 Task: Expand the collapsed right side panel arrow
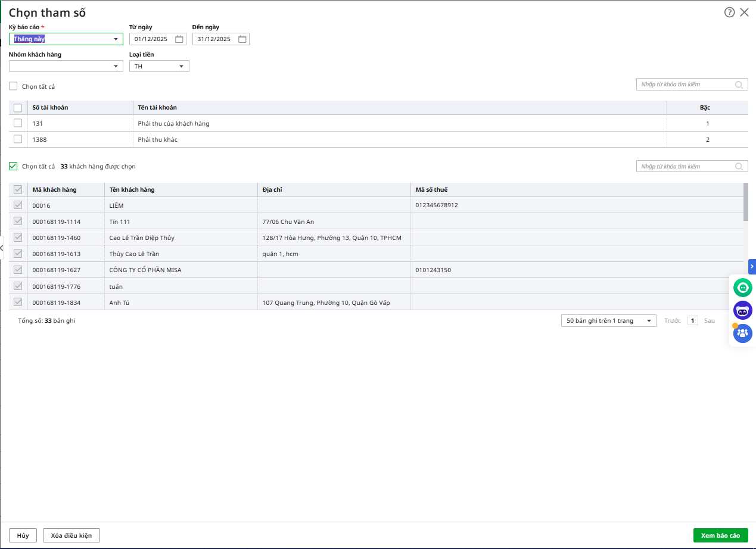(x=752, y=266)
